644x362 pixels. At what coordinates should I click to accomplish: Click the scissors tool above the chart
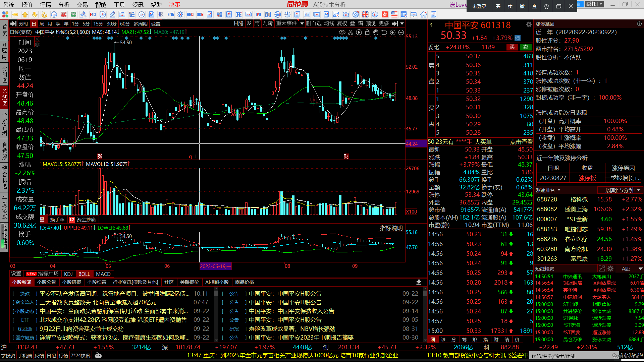click(x=351, y=33)
